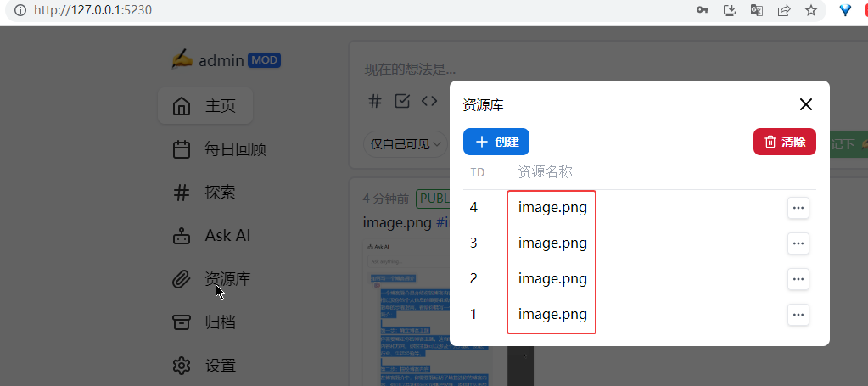Select image.png in row ID 3
Image resolution: width=868 pixels, height=386 pixels.
[x=552, y=243]
